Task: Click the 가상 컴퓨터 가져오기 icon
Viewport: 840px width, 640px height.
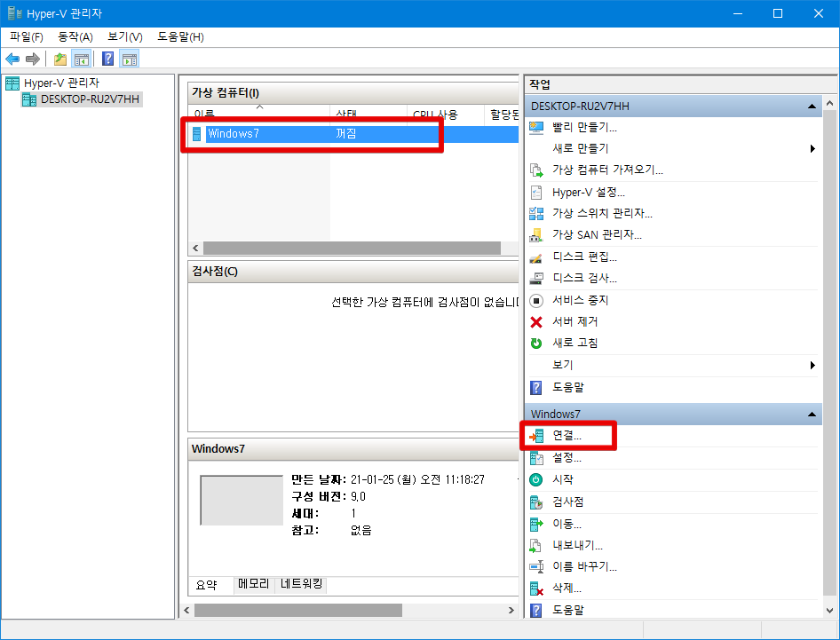Action: click(x=536, y=170)
